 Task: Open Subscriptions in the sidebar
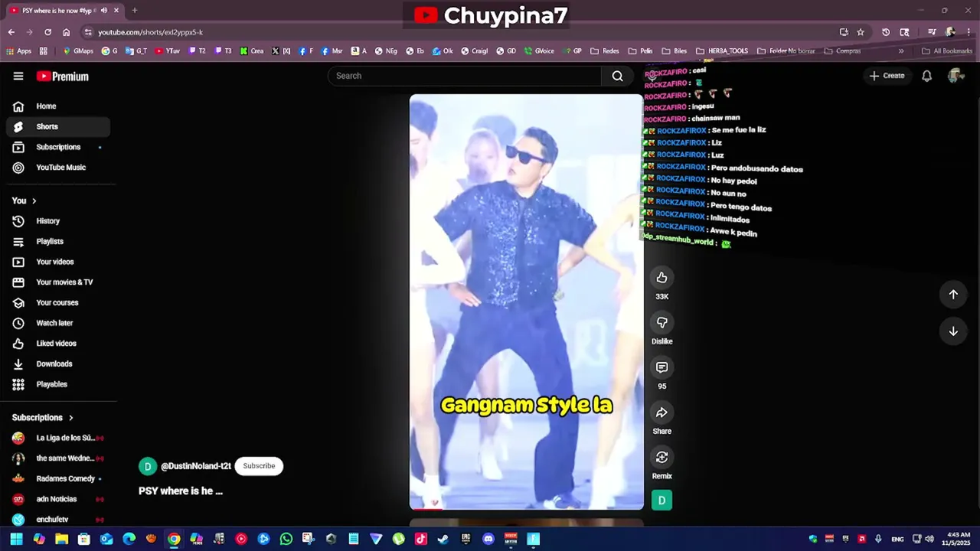coord(58,147)
